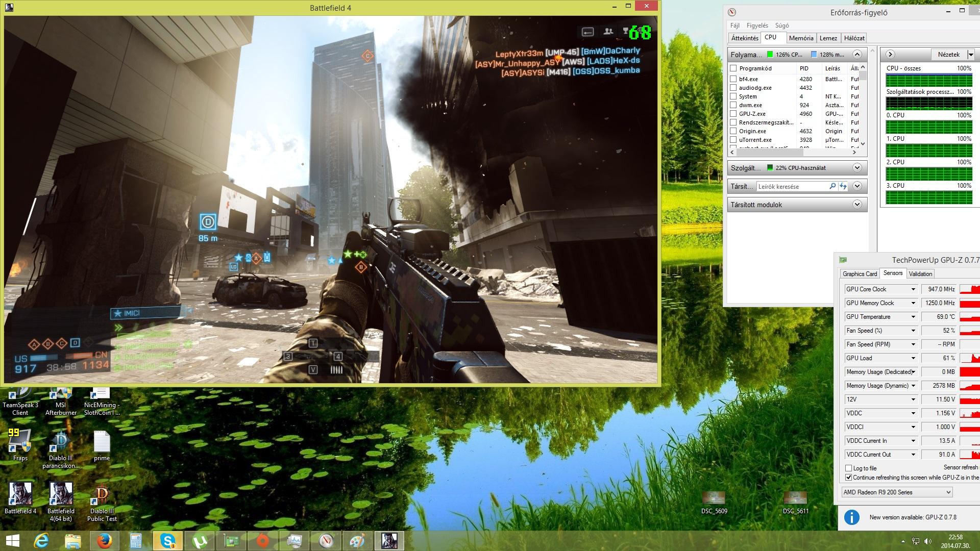Image resolution: width=980 pixels, height=551 pixels.
Task: Expand the Társított modulok section
Action: (857, 205)
